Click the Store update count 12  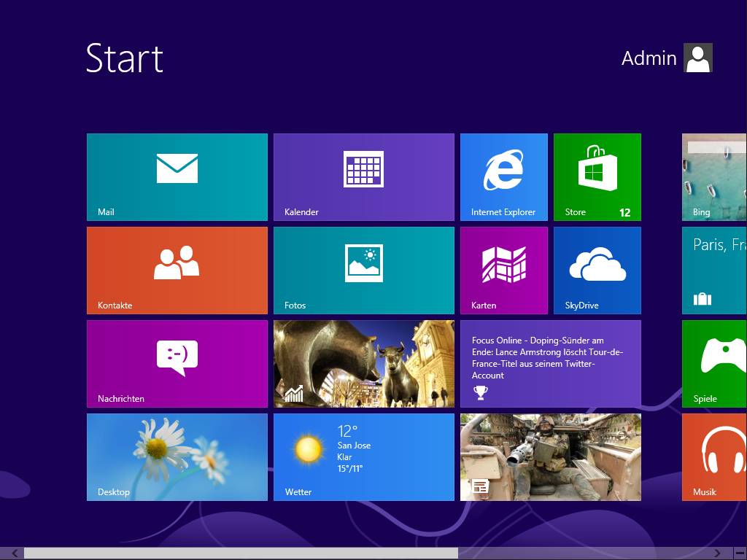[624, 212]
